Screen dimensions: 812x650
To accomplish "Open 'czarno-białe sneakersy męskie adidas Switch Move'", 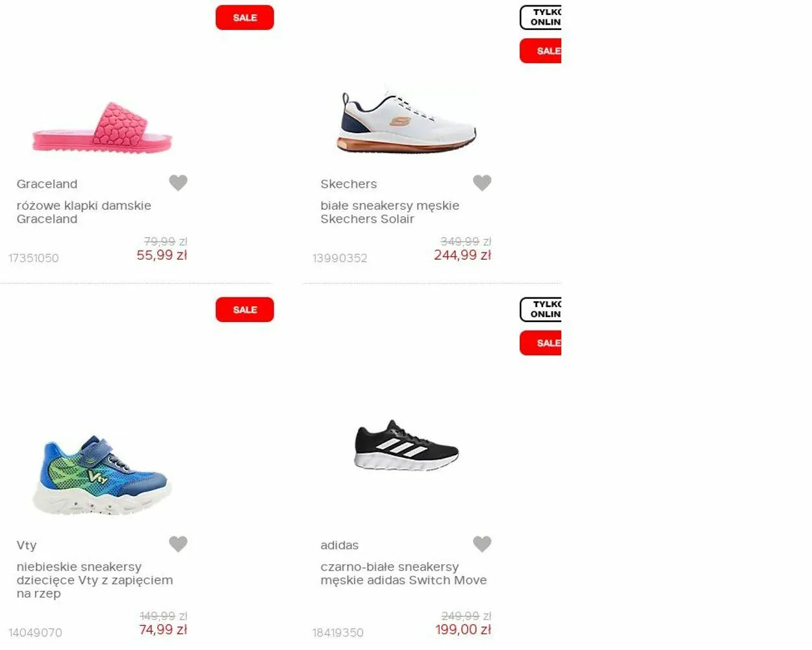I will point(403,574).
